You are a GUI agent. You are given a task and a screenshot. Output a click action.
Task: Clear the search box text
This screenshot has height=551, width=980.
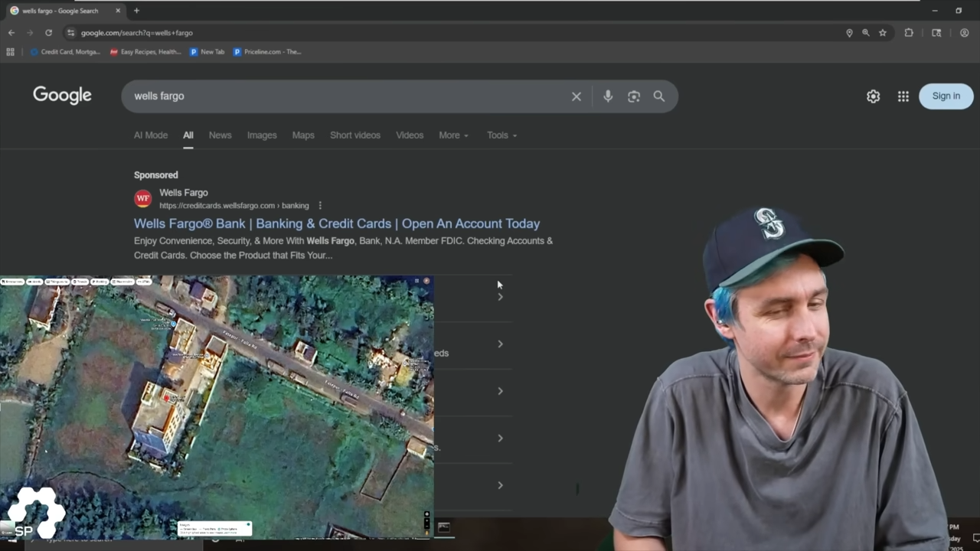pyautogui.click(x=577, y=96)
